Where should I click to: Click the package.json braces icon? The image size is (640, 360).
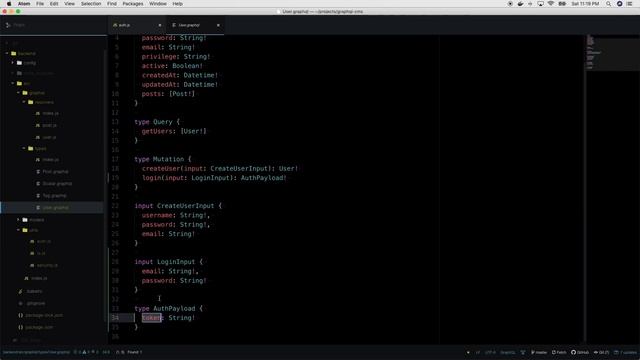point(20,327)
